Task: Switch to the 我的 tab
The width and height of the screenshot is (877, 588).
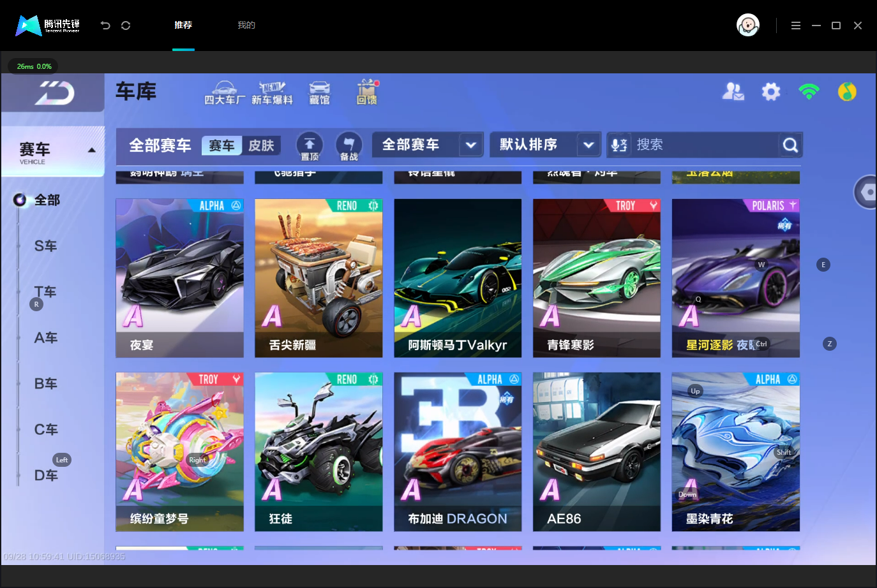Action: (x=246, y=26)
